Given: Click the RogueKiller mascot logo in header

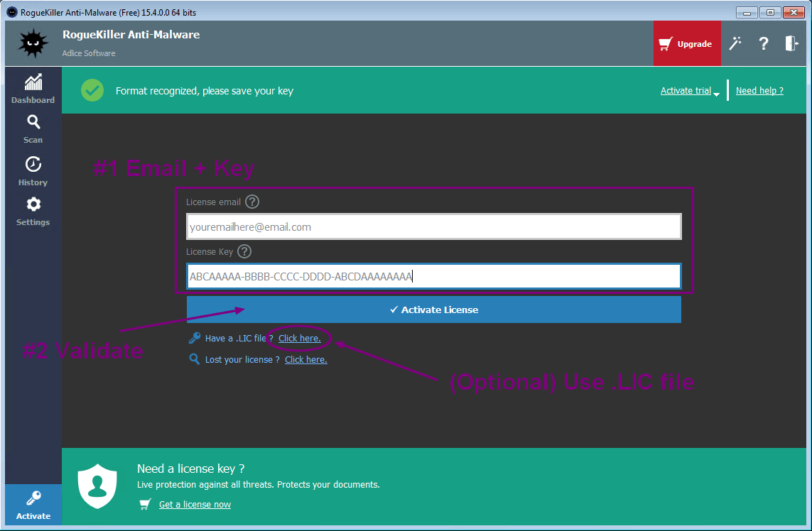Looking at the screenshot, I should point(33,43).
